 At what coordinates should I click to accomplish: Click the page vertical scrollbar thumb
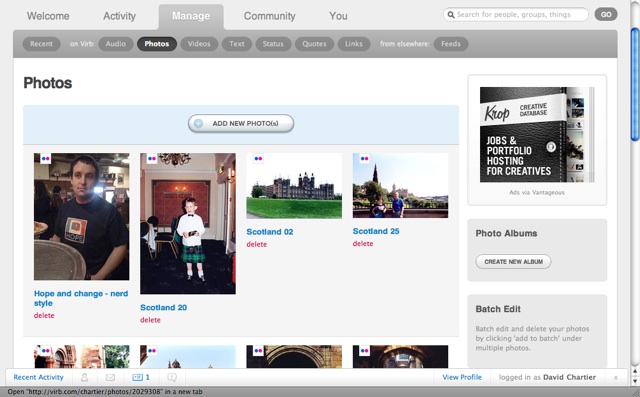coord(635,84)
